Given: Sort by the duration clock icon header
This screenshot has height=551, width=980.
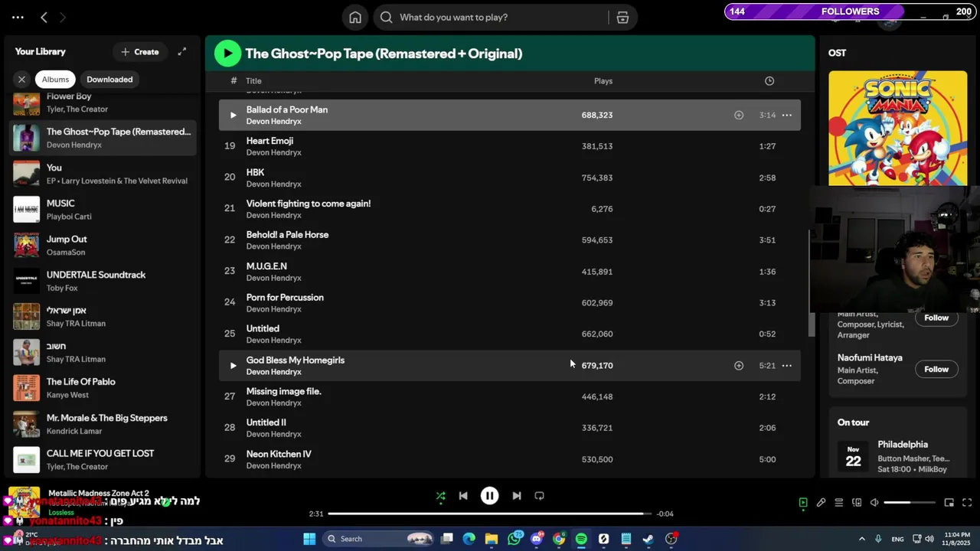Looking at the screenshot, I should pos(769,81).
